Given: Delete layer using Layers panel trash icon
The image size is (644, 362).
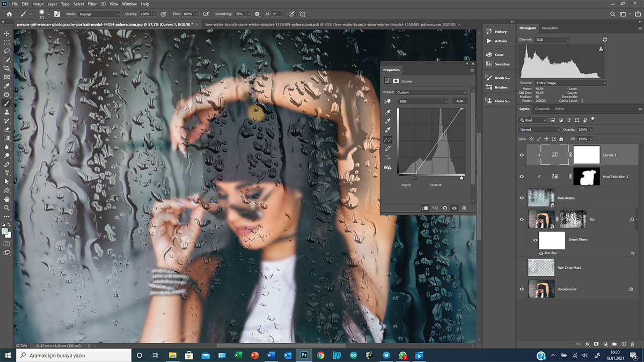Looking at the screenshot, I should click(x=632, y=344).
